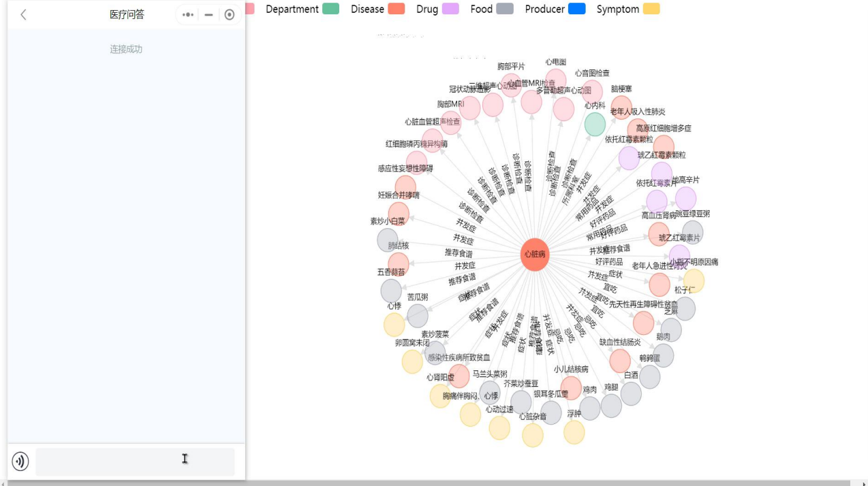Minimize the mini program with dash icon

(x=208, y=14)
